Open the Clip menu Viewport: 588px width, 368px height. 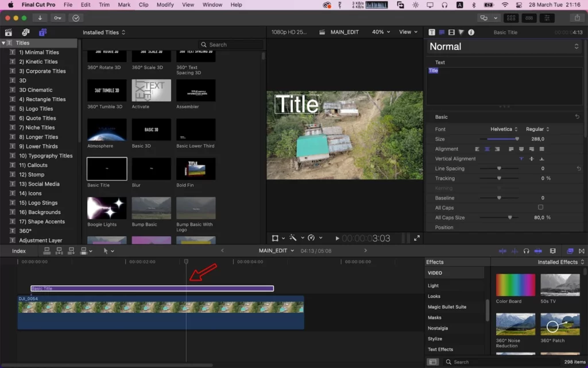tap(143, 5)
